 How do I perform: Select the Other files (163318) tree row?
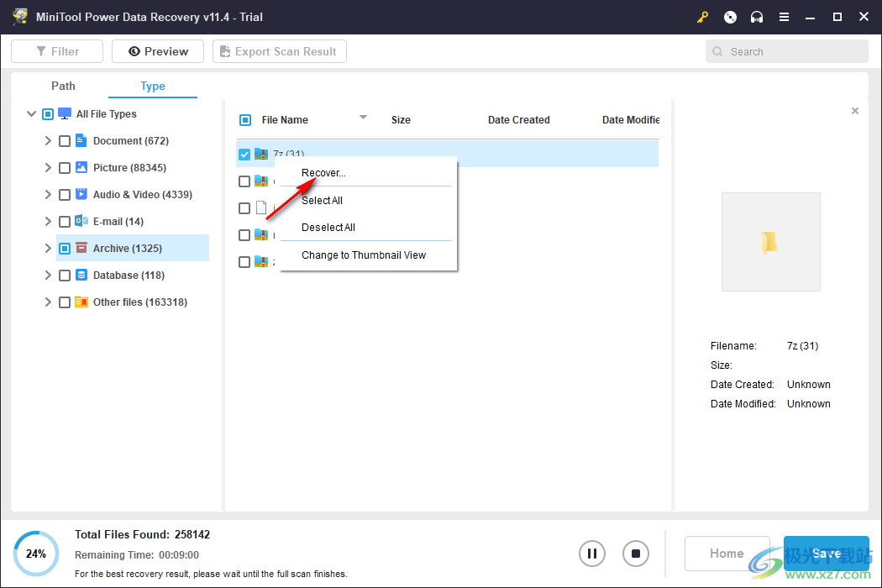(133, 302)
